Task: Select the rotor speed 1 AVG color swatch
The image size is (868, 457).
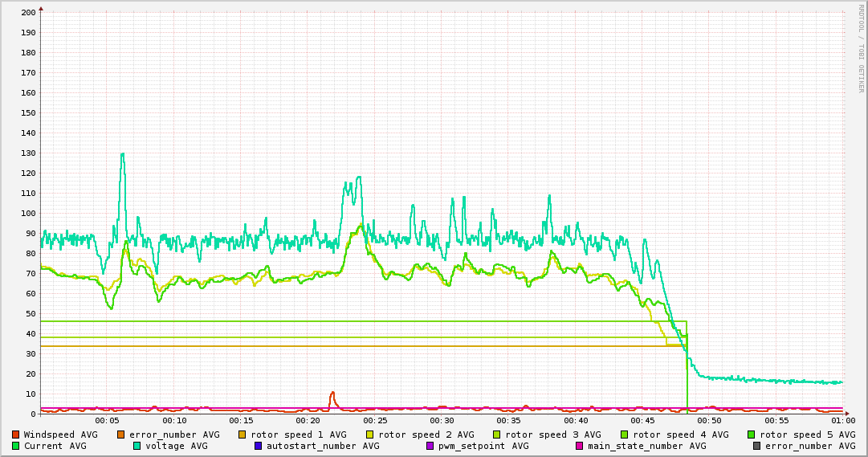Action: tap(242, 435)
